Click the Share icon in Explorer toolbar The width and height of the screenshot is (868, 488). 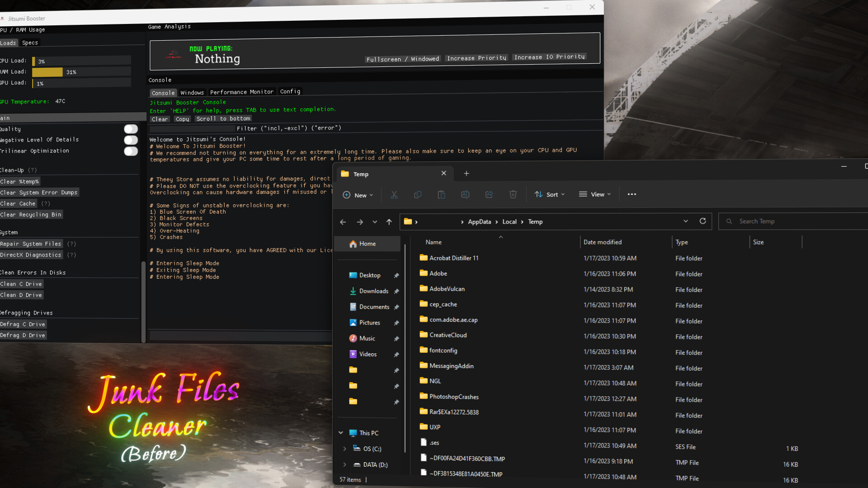489,194
